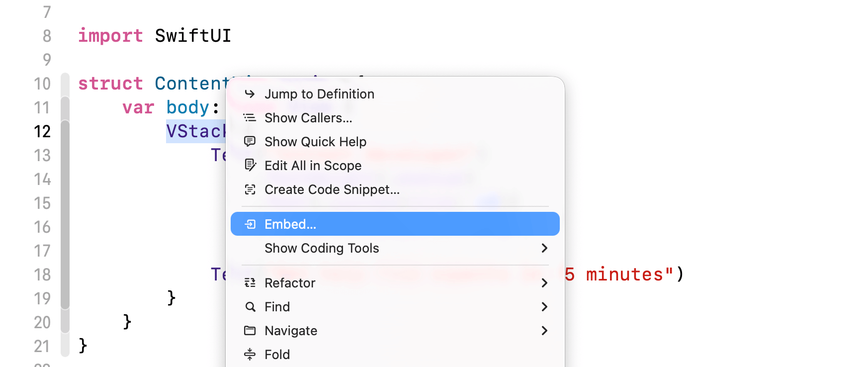
Task: Click the Jump to Definition arrow icon
Action: 250,94
